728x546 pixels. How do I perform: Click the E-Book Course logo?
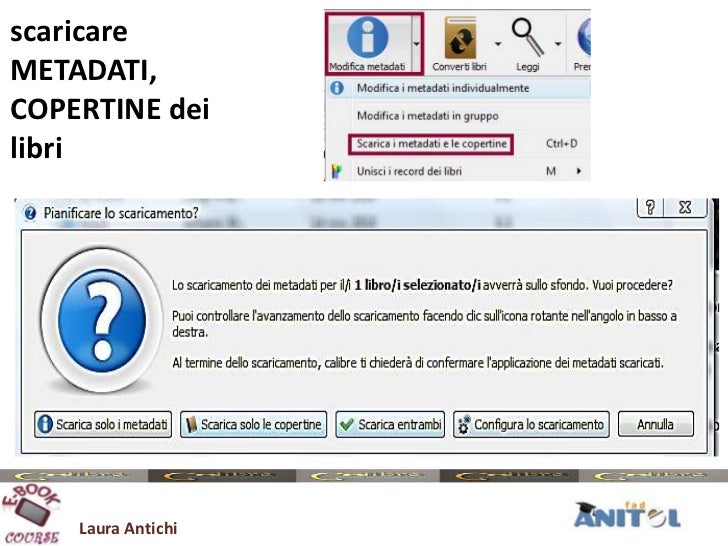pos(32,514)
